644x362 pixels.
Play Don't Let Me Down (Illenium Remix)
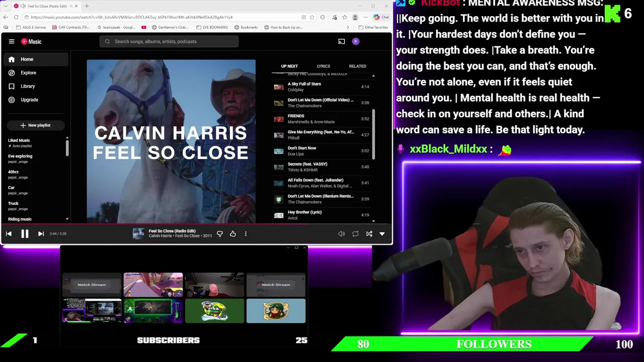pos(321,200)
